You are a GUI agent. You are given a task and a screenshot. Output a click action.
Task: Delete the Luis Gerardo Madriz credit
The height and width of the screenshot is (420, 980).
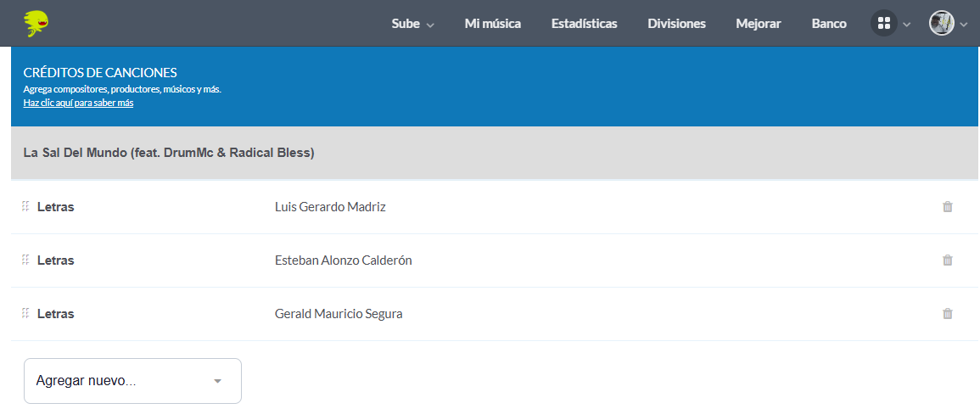[948, 207]
